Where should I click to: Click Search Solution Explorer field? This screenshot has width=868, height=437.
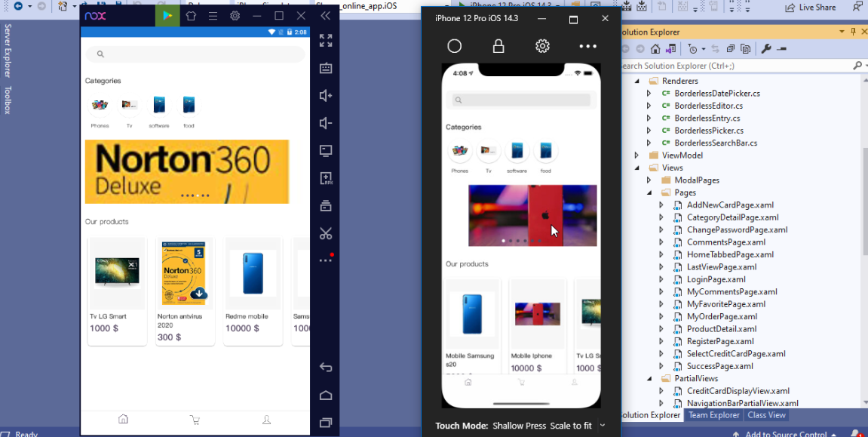pyautogui.click(x=736, y=66)
